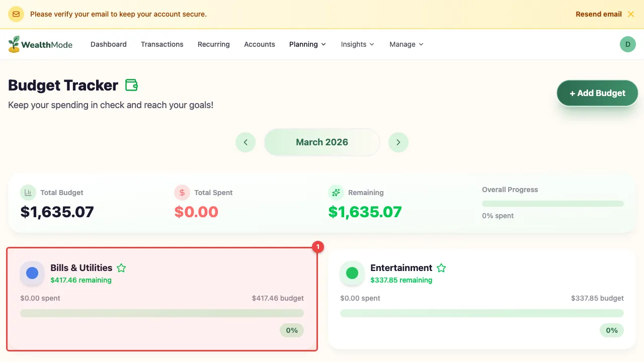Select the Recurring nav item
Image resolution: width=644 pixels, height=362 pixels.
(x=213, y=44)
